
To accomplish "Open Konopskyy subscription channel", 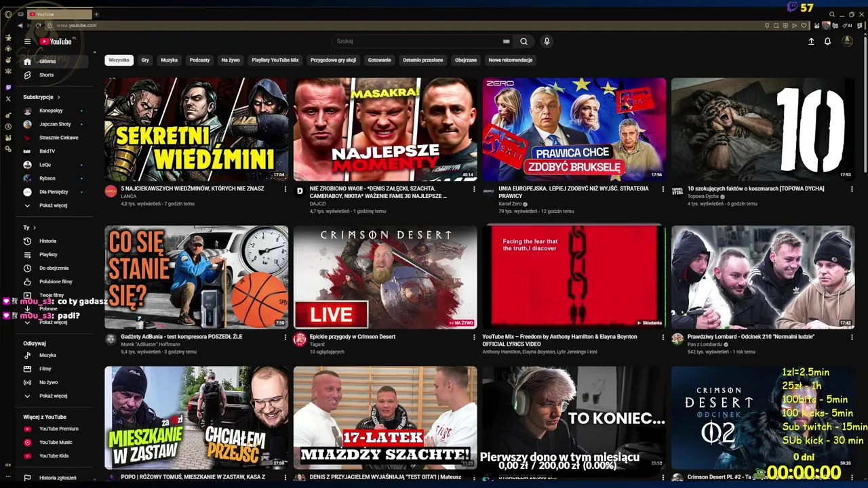I will tap(54, 110).
